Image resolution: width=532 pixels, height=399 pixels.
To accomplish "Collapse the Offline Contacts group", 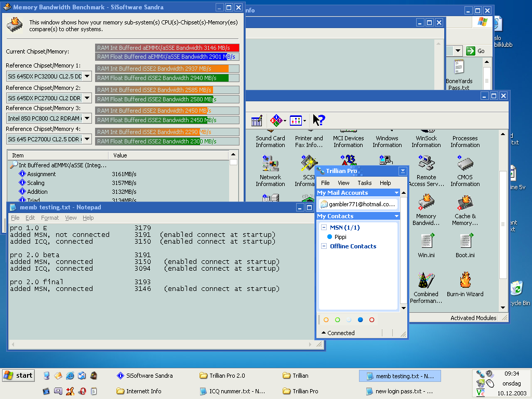I will click(x=324, y=246).
